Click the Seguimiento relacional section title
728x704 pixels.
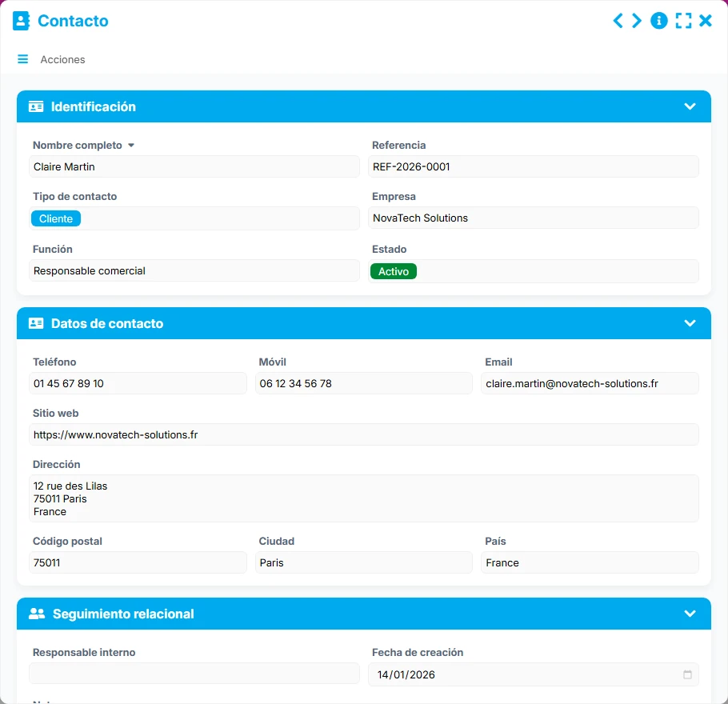(x=123, y=614)
